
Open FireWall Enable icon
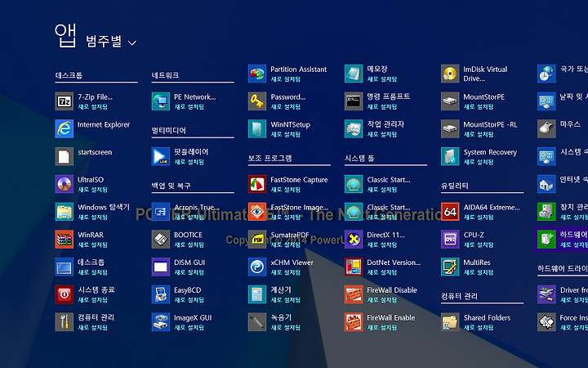click(x=354, y=322)
